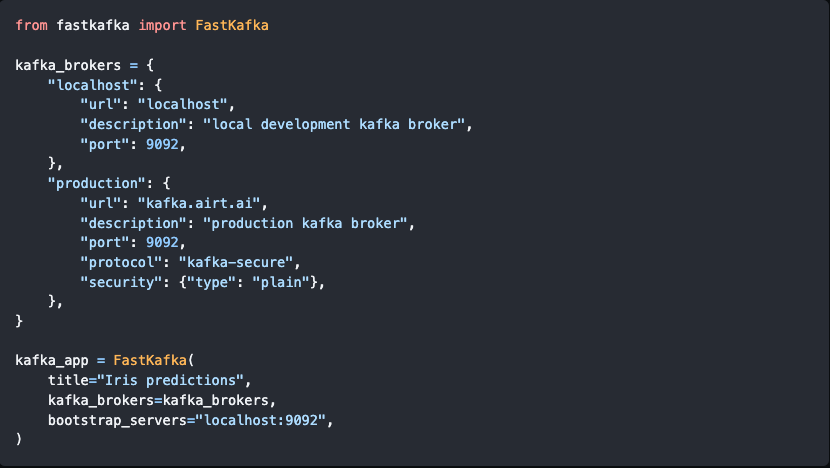Viewport: 830px width, 468px height.
Task: Click the "import" keyword
Action: click(x=162, y=24)
